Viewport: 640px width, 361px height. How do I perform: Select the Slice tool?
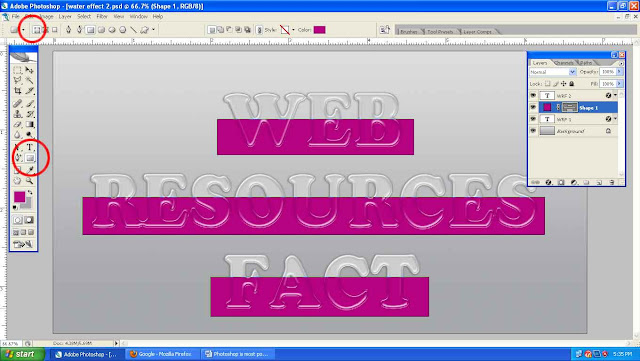[29, 91]
